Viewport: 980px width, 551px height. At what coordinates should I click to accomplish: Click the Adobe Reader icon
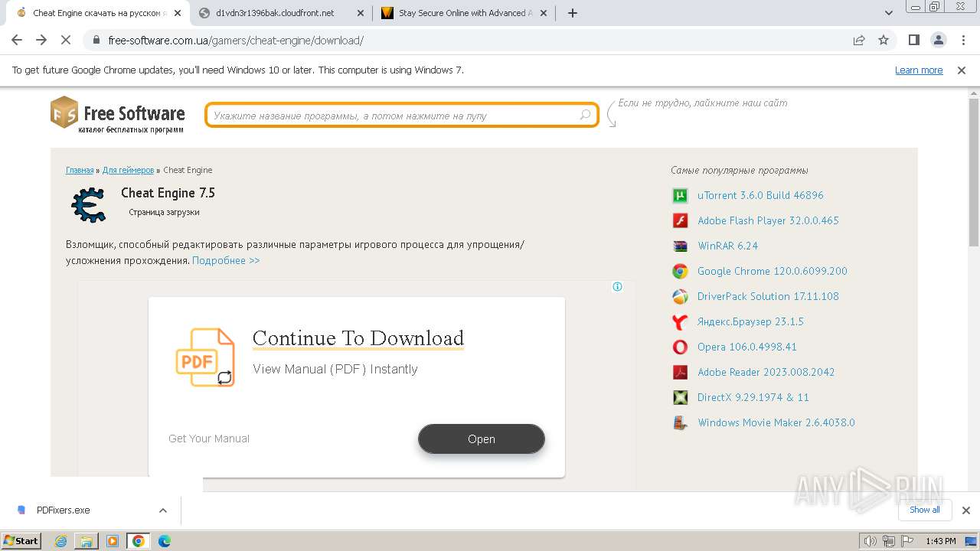tap(680, 372)
